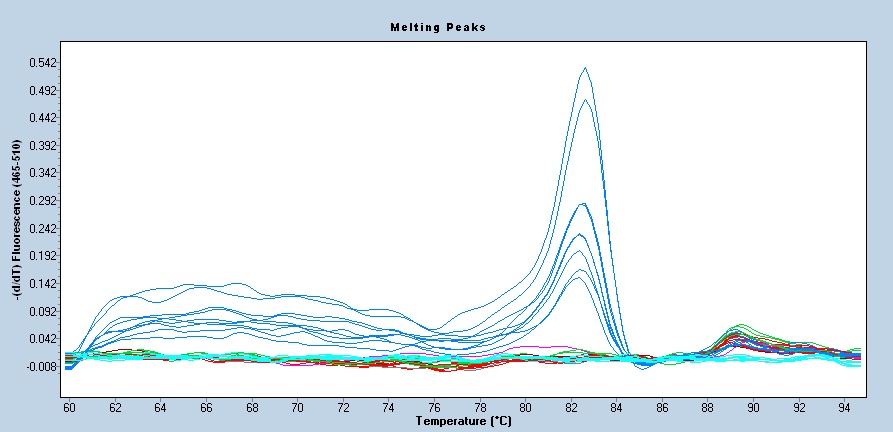Click the 0.142 y-axis tick label
This screenshot has width=893, height=432.
[44, 284]
